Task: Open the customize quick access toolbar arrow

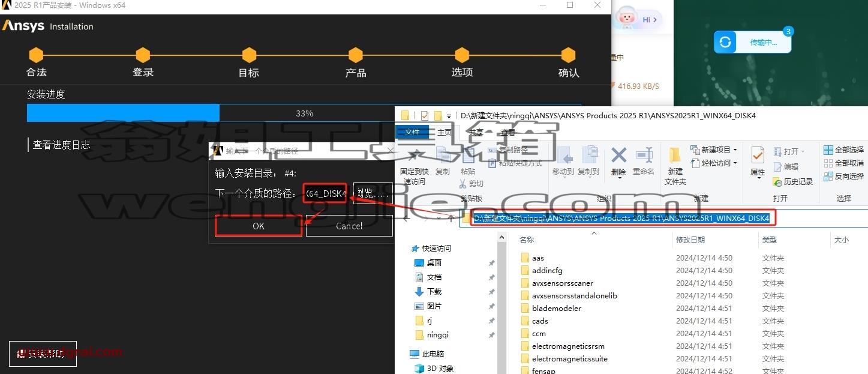Action: 449,116
